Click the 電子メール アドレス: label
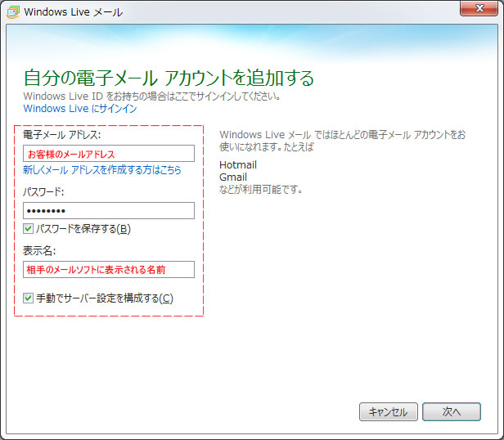The image size is (504, 440). pos(61,135)
